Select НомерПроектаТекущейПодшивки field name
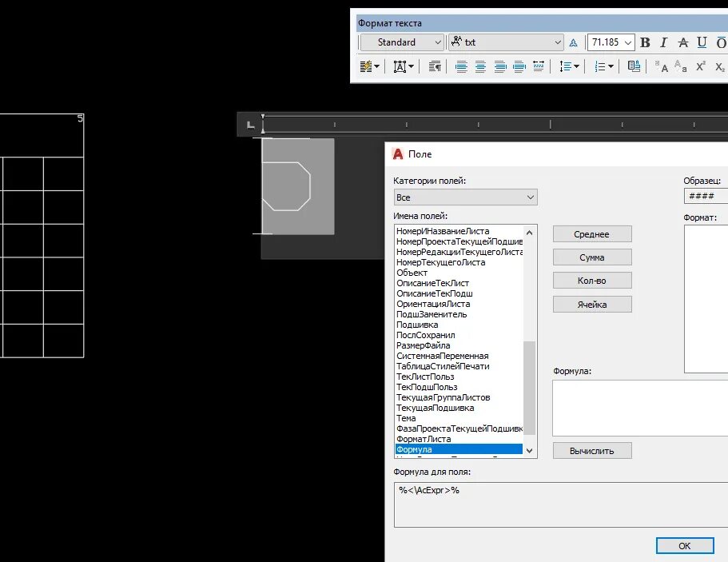 [459, 241]
